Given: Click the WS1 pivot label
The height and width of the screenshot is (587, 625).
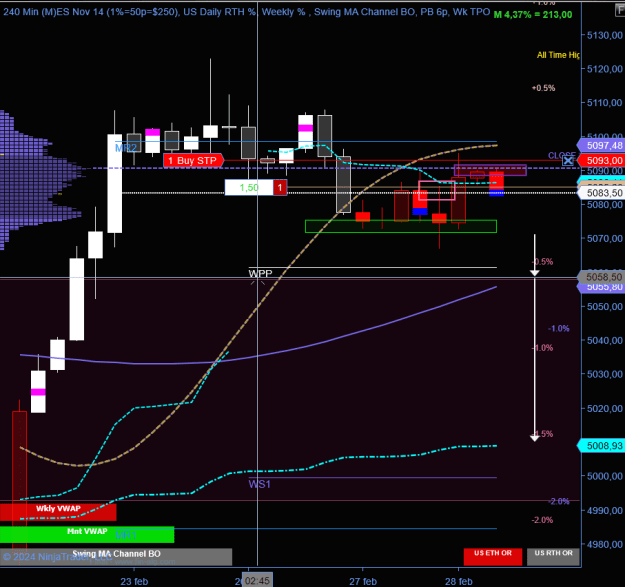Looking at the screenshot, I should tap(259, 484).
